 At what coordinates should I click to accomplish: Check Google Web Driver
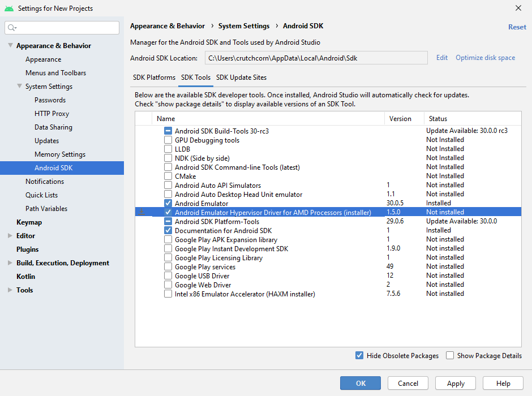point(168,285)
